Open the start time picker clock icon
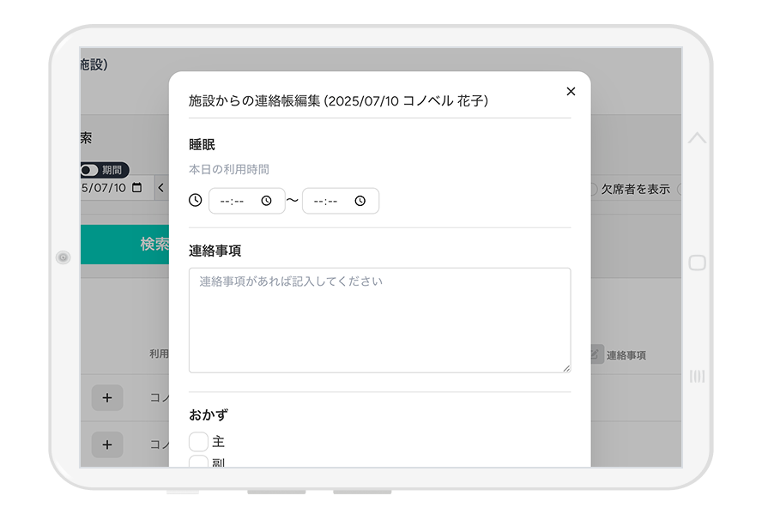Image resolution: width=762 pixels, height=532 pixels. 267,201
